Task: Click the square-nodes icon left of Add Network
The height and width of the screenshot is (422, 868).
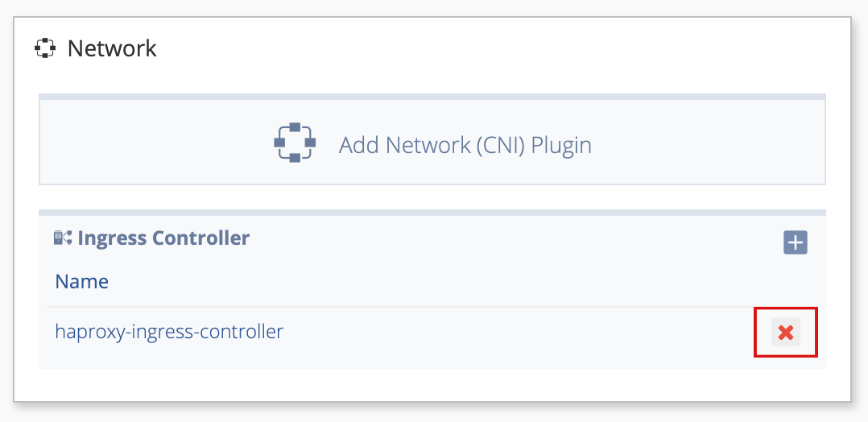Action: [x=295, y=143]
